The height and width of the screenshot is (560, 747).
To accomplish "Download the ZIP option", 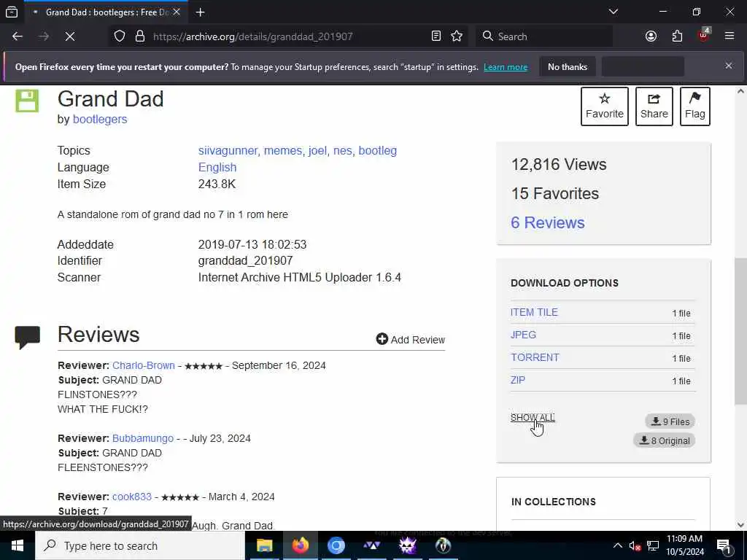I will click(518, 380).
